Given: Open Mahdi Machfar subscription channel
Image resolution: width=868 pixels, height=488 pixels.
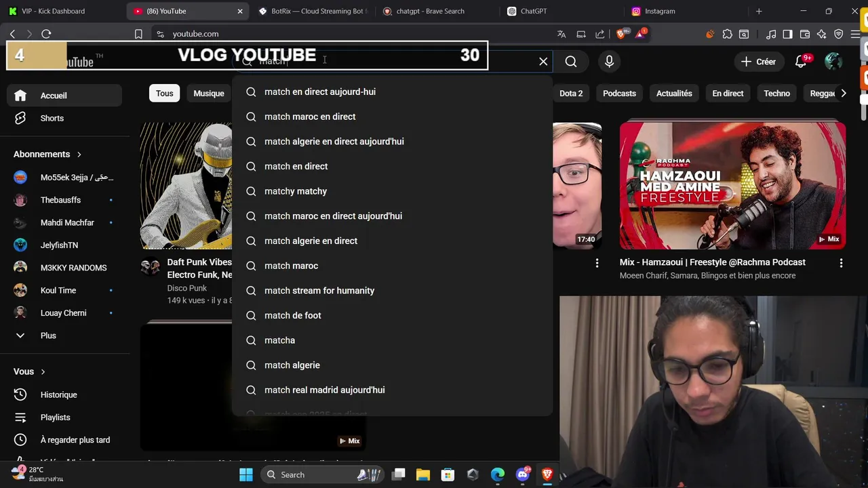Looking at the screenshot, I should 64,222.
